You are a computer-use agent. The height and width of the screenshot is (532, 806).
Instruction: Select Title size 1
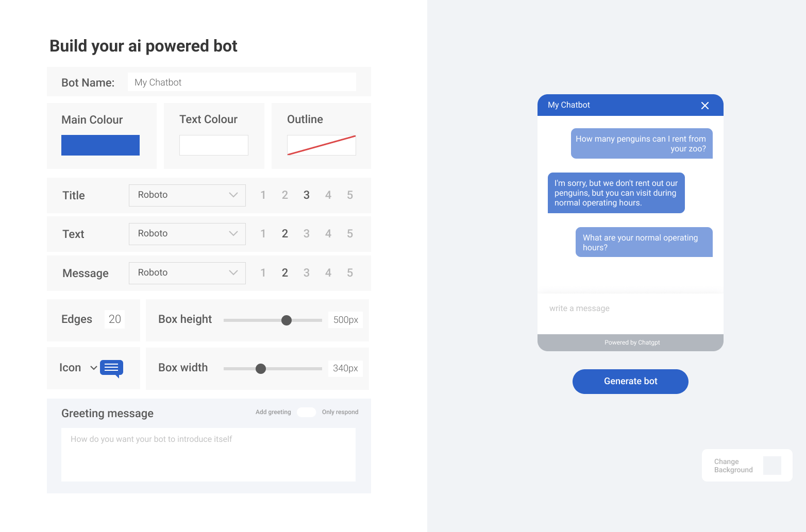click(263, 195)
